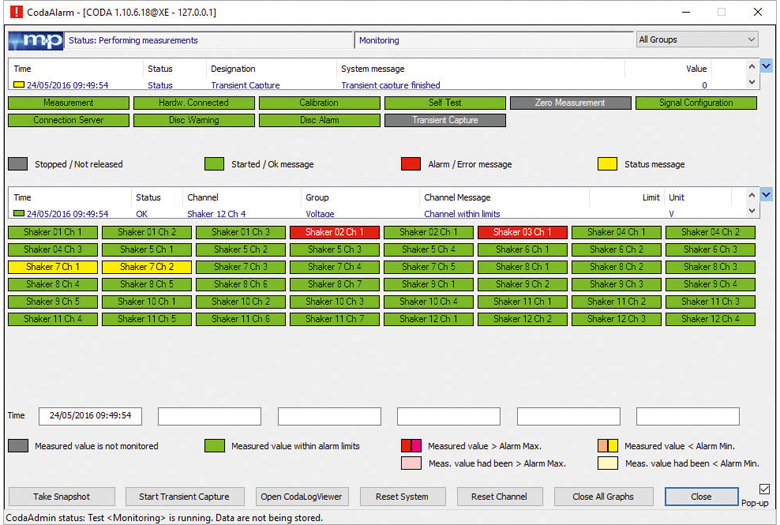Image resolution: width=780 pixels, height=525 pixels.
Task: Click grey Stopped / Not released swatch
Action: pyautogui.click(x=18, y=164)
